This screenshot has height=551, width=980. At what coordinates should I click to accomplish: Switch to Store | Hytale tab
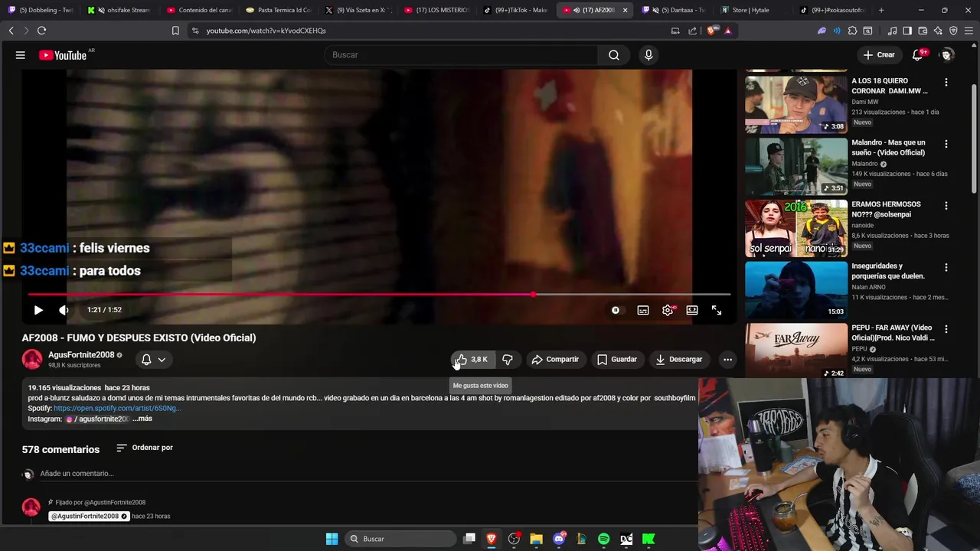tap(753, 10)
